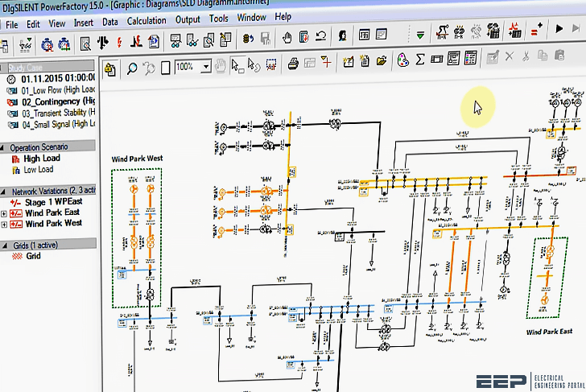586x392 pixels.
Task: Open the Output menu
Action: [x=188, y=18]
